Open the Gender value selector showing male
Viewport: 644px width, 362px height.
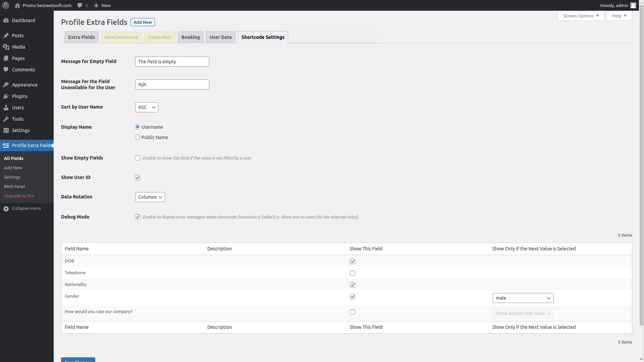523,298
